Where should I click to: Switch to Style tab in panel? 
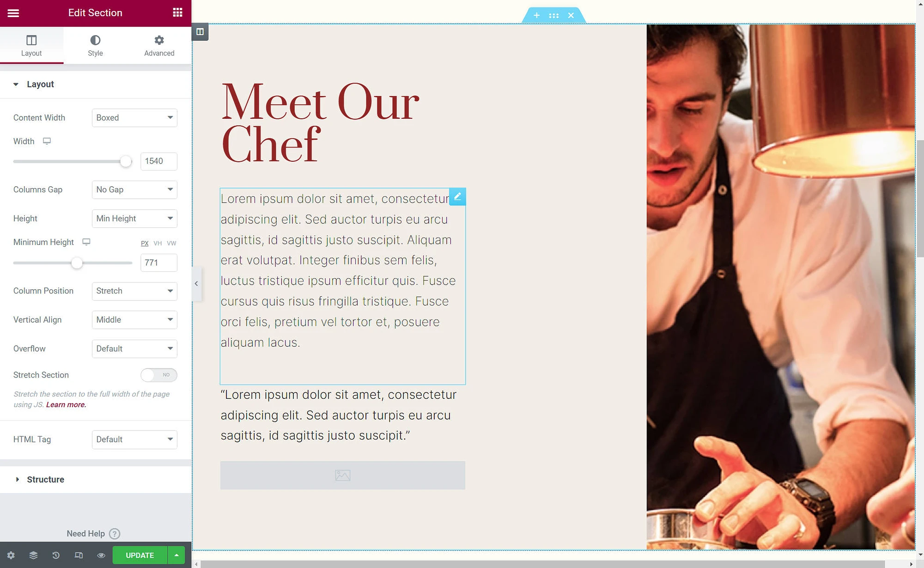(95, 45)
